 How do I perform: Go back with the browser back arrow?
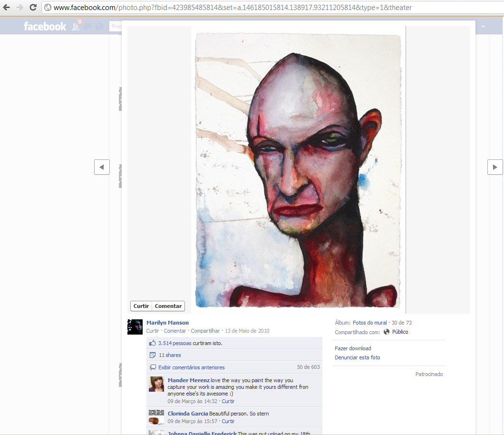click(x=6, y=8)
